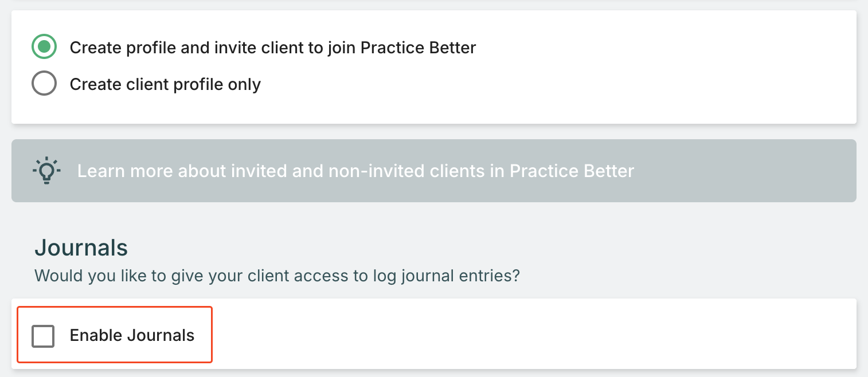
Task: Click the "Enable Journals" label text
Action: coord(132,336)
